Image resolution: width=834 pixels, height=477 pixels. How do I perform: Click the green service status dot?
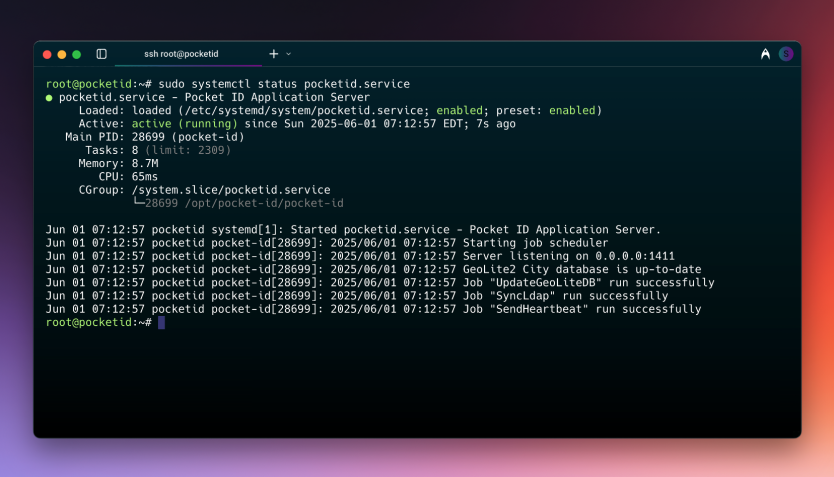click(x=49, y=98)
